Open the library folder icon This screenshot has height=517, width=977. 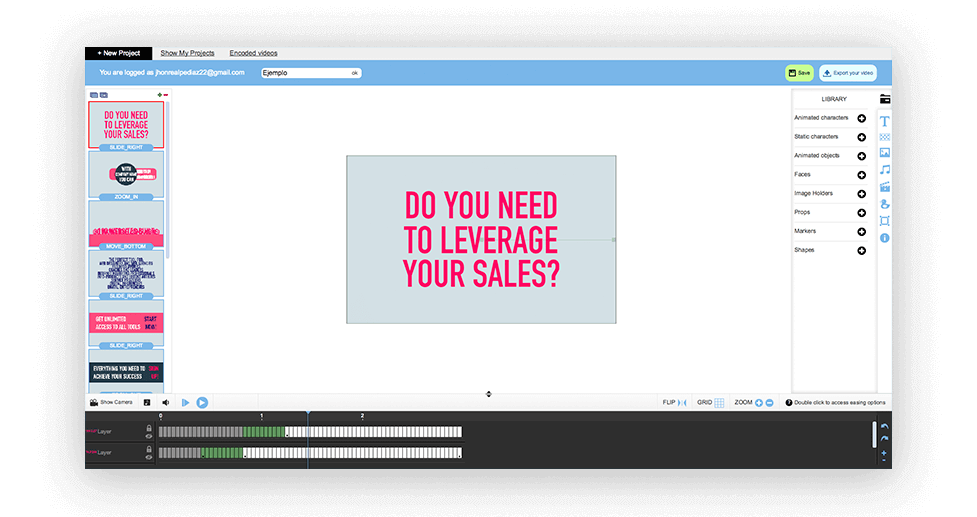pos(884,99)
